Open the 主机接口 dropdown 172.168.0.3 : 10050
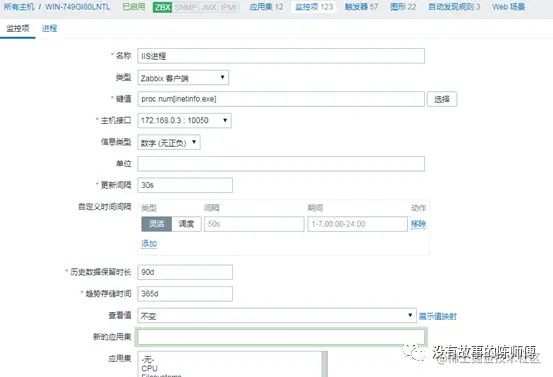The image size is (553, 377). (x=184, y=121)
